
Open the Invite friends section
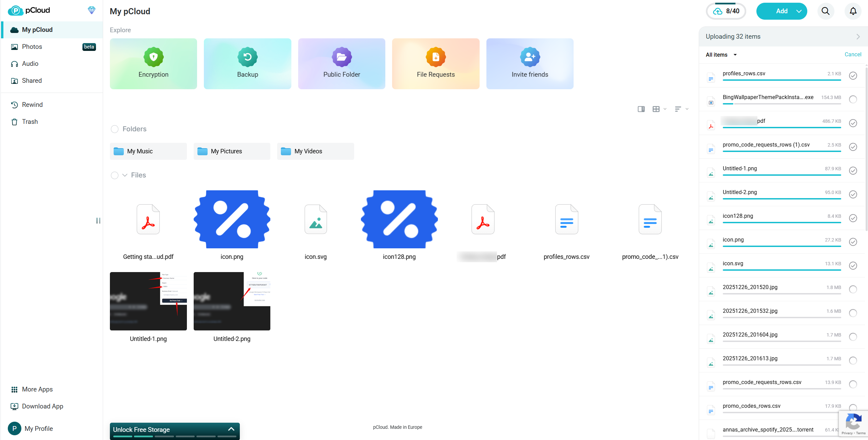pos(529,63)
